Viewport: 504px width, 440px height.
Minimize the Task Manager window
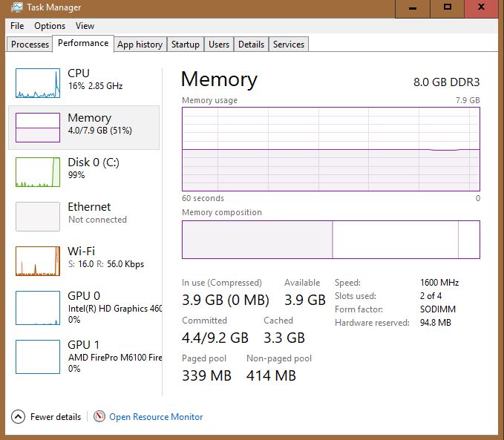tap(413, 8)
